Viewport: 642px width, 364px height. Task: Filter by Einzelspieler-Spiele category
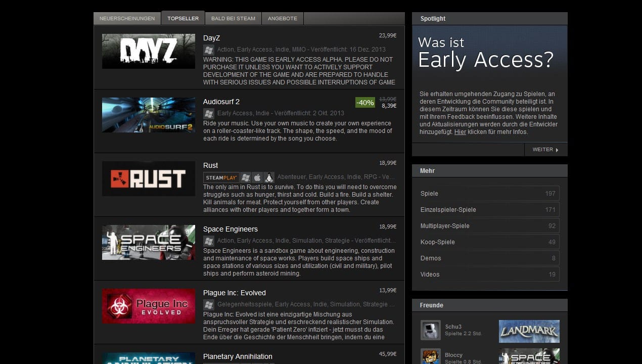tap(448, 210)
